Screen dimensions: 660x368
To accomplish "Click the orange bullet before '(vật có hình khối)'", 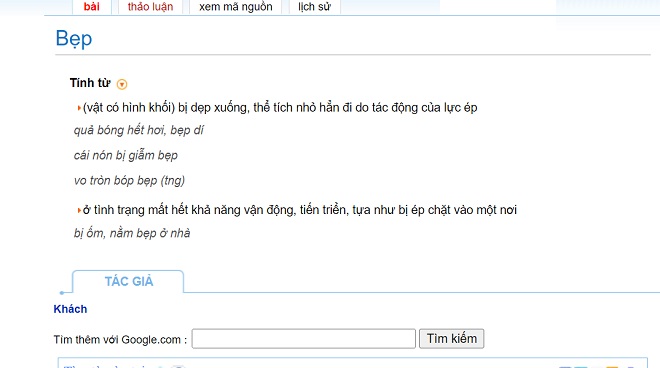I will (79, 108).
